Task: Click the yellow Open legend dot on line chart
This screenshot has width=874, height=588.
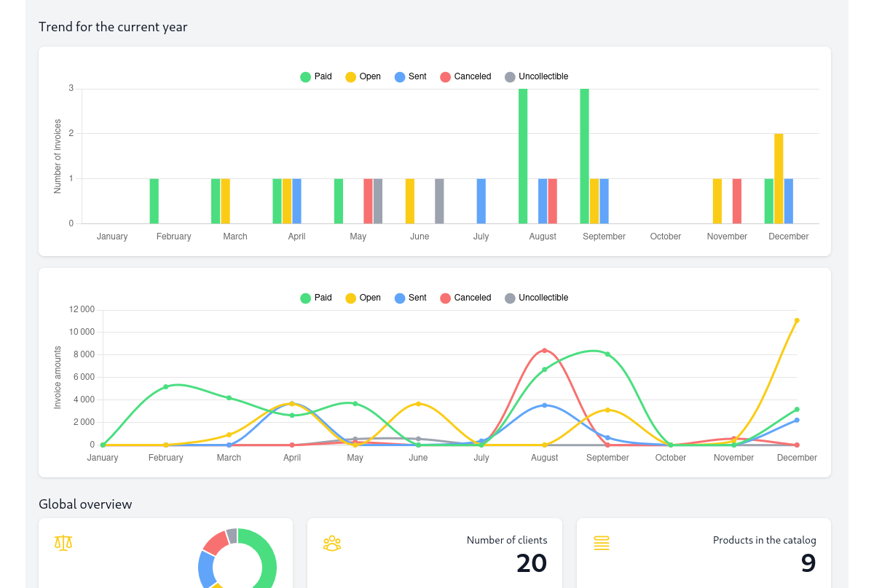Action: click(350, 298)
